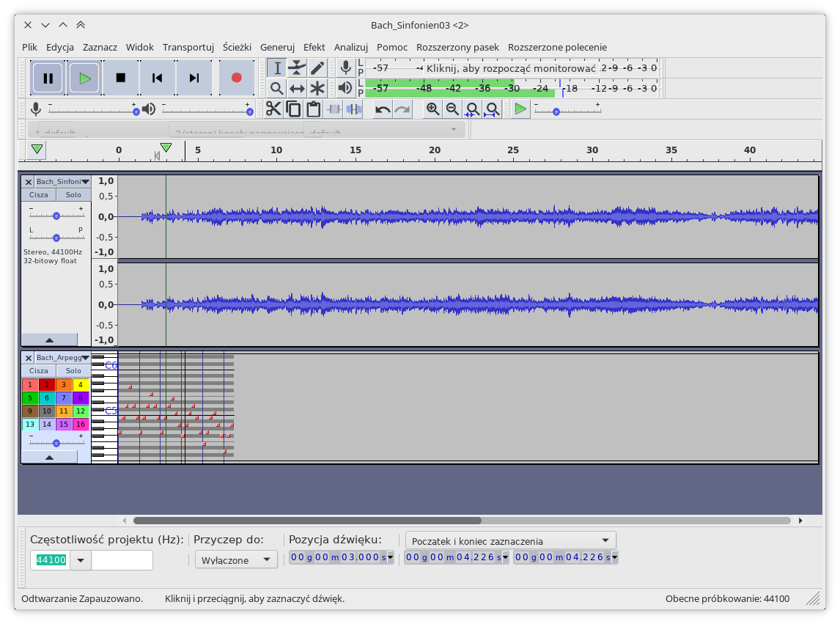Open the Generuj menu
The height and width of the screenshot is (624, 840).
point(278,47)
